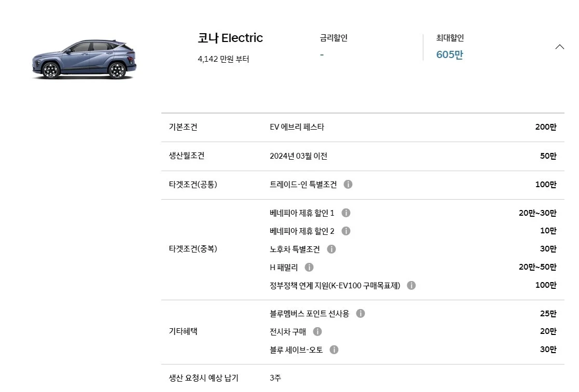Click the 200만 discount amount
This screenshot has width=579, height=392.
(544, 127)
